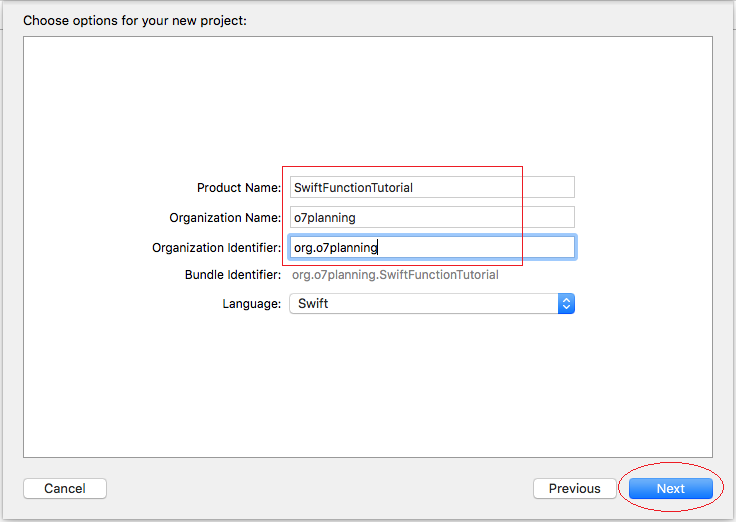Click the 'Organization Name:' label
The width and height of the screenshot is (736, 522).
click(x=225, y=218)
